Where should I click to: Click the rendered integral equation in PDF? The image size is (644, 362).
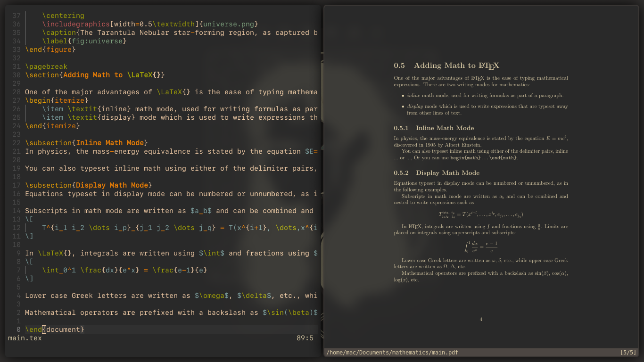click(481, 247)
